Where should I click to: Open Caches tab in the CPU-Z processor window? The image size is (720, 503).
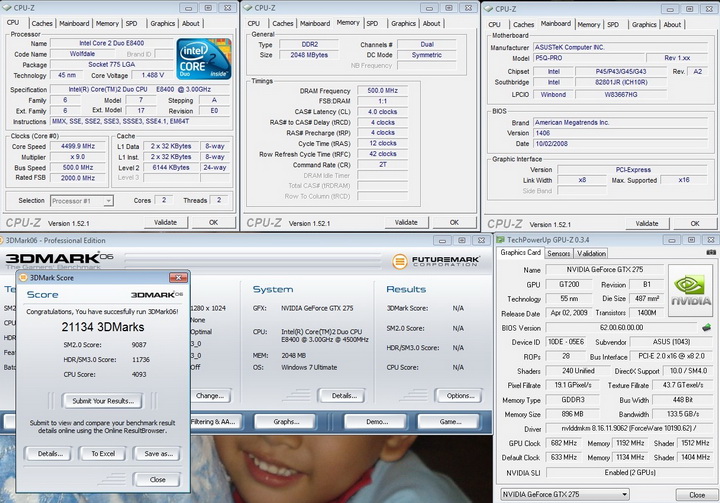(42, 23)
